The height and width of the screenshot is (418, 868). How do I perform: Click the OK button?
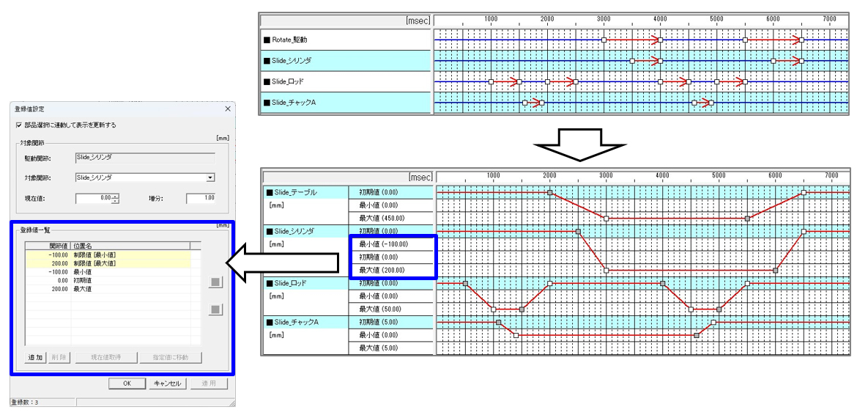pos(127,384)
